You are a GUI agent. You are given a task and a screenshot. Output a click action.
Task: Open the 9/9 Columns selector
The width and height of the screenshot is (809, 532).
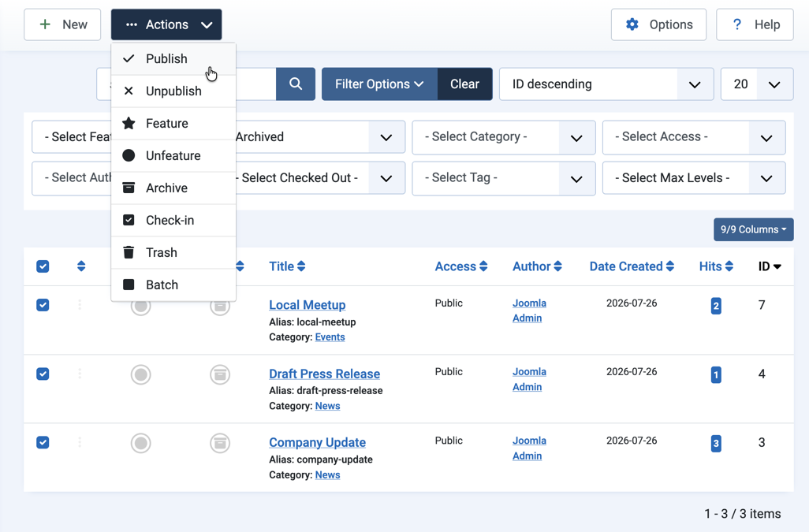(753, 229)
